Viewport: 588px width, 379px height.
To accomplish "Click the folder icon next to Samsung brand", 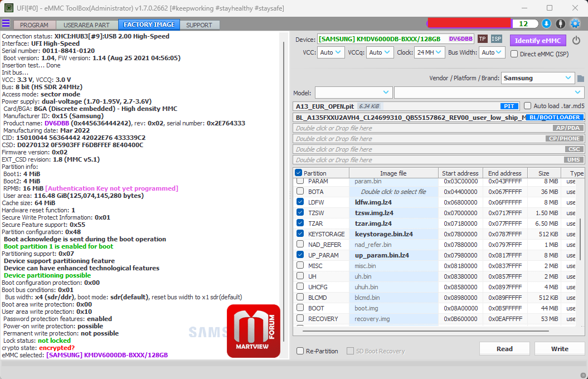I will [581, 79].
